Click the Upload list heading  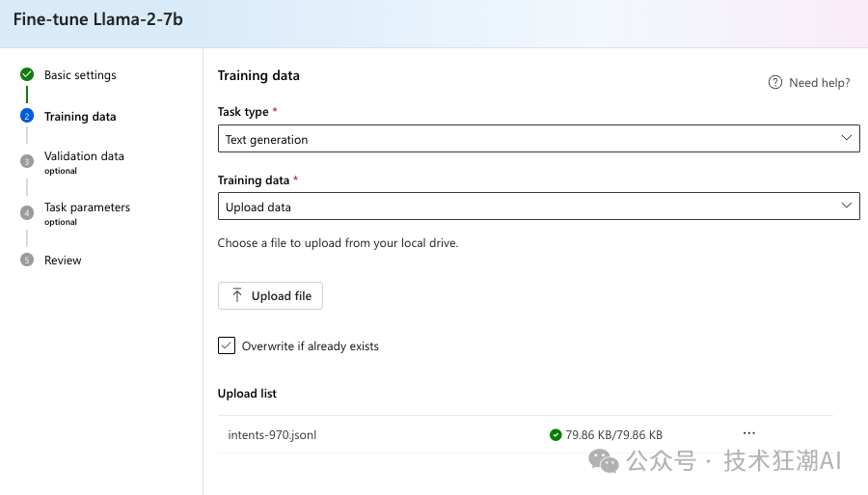(x=247, y=393)
